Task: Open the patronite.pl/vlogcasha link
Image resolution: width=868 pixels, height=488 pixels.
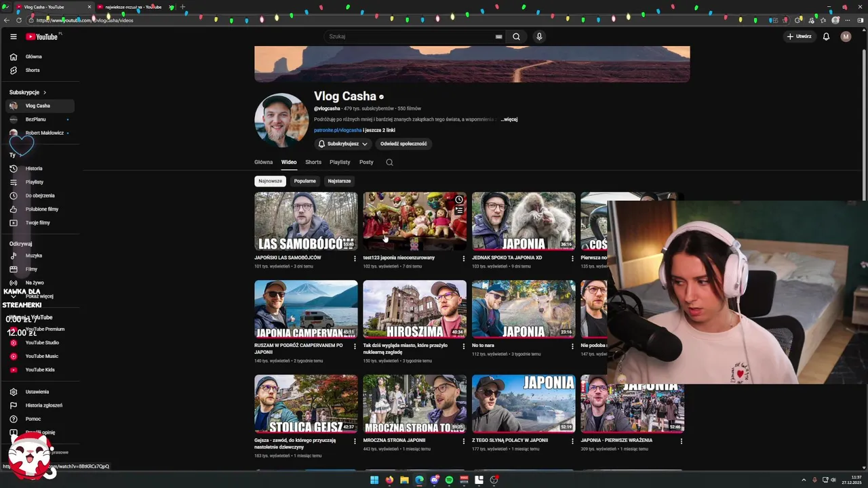Action: click(x=338, y=130)
